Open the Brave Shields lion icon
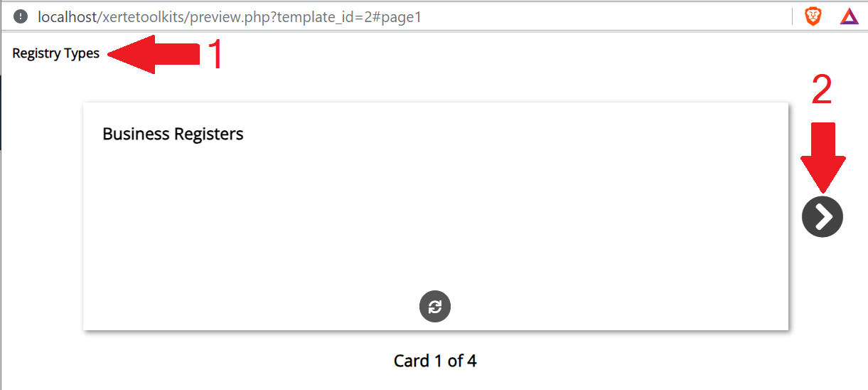Viewport: 868px width, 390px height. (x=813, y=16)
